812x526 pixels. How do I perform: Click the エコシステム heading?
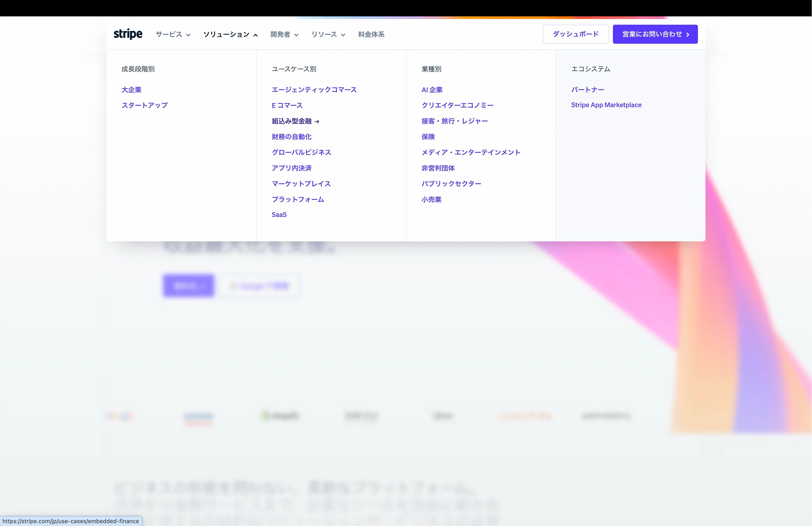[591, 69]
